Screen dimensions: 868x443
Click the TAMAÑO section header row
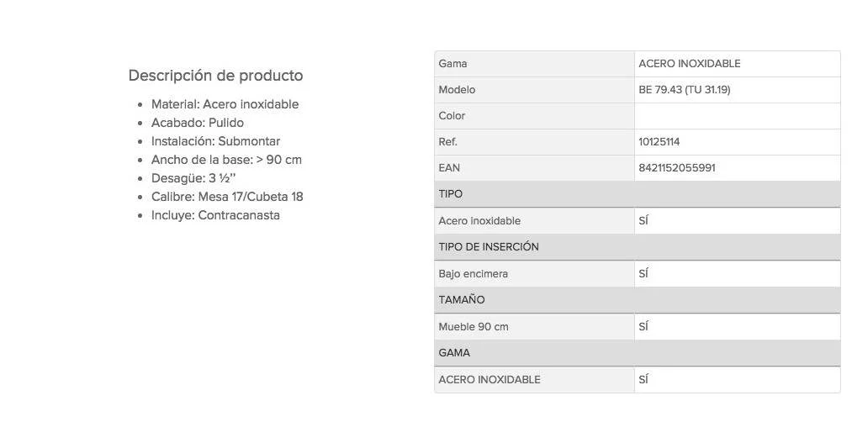[x=637, y=300]
